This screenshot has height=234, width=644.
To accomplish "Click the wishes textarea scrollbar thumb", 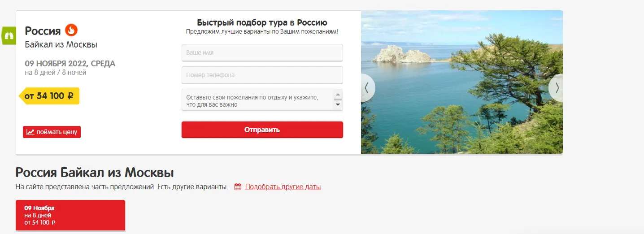I will (338, 100).
